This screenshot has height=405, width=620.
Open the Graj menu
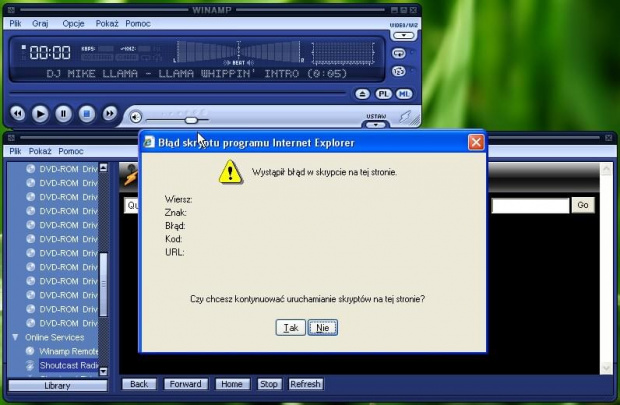point(40,24)
